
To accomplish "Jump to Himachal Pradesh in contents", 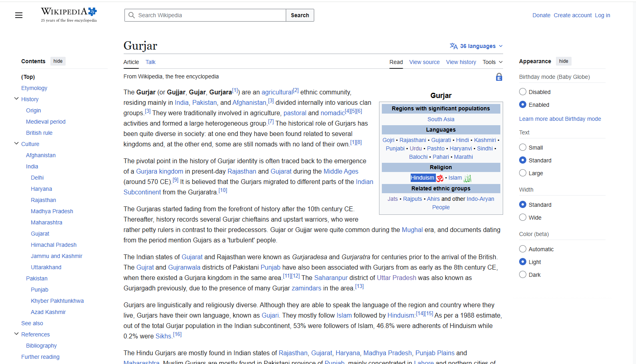I will pos(54,245).
